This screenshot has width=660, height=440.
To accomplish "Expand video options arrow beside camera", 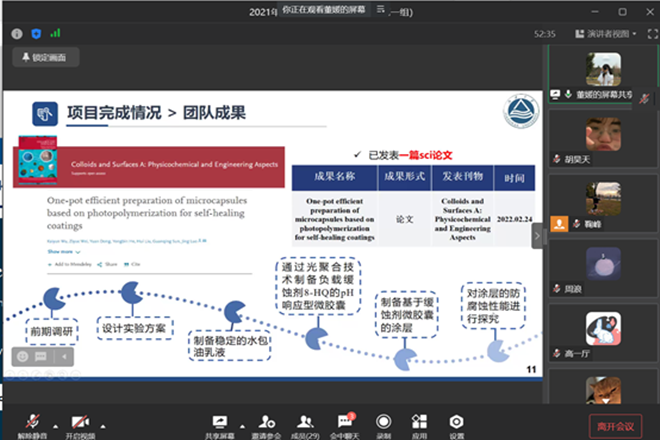I will click(102, 422).
